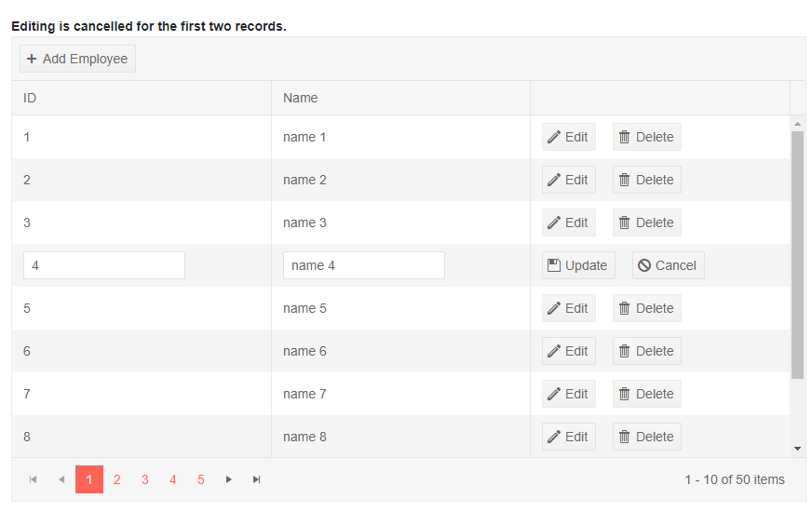
Task: Focus the Name input with name 4
Action: [363, 265]
